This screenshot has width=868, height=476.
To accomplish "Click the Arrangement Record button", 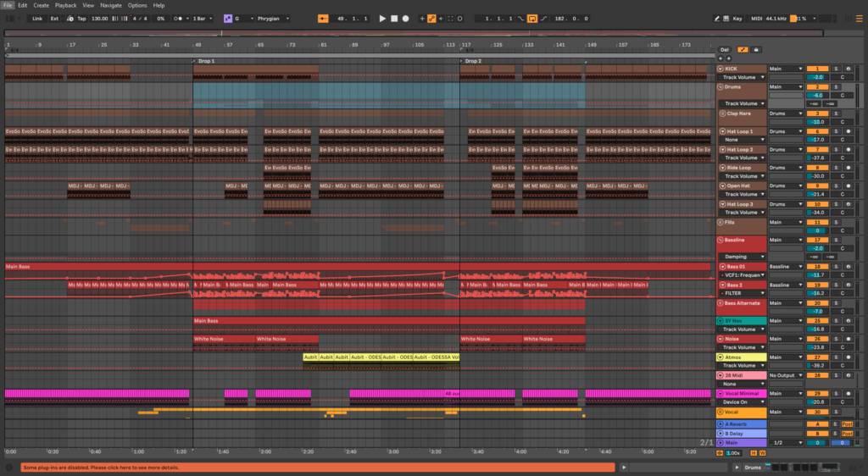I will 406,18.
